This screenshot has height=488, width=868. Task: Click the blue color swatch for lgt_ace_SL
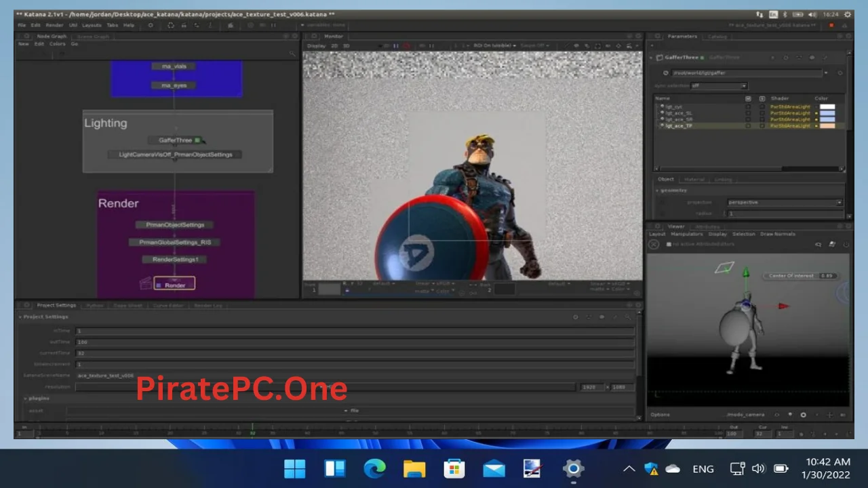[827, 113]
